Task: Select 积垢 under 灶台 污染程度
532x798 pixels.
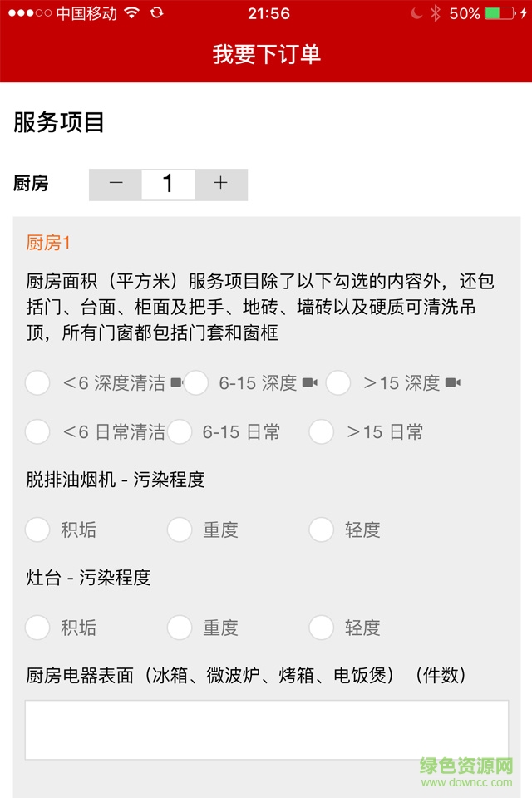Action: click(x=37, y=628)
